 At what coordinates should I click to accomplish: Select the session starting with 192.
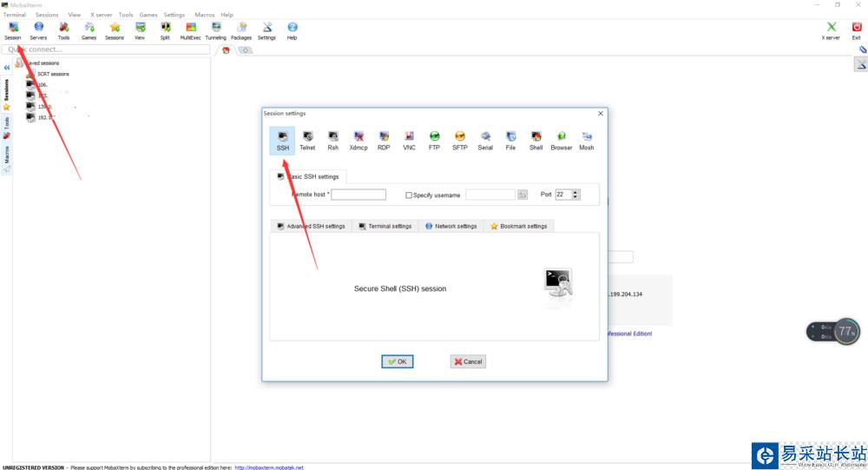click(x=41, y=117)
